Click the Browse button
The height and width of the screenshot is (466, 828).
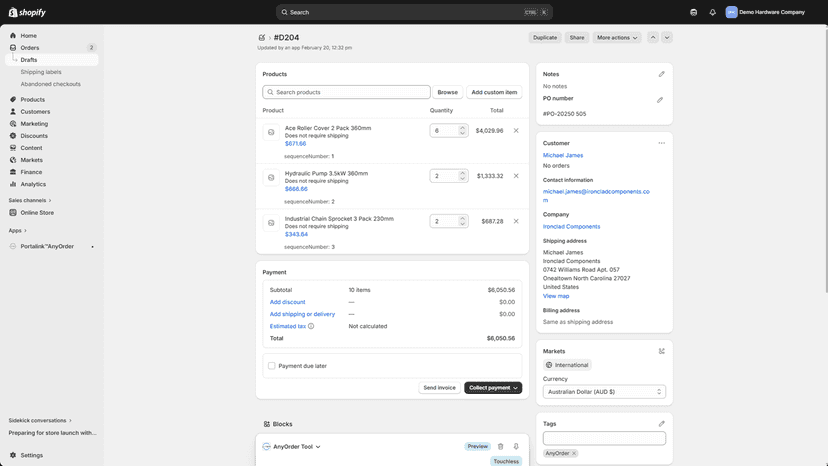[447, 92]
